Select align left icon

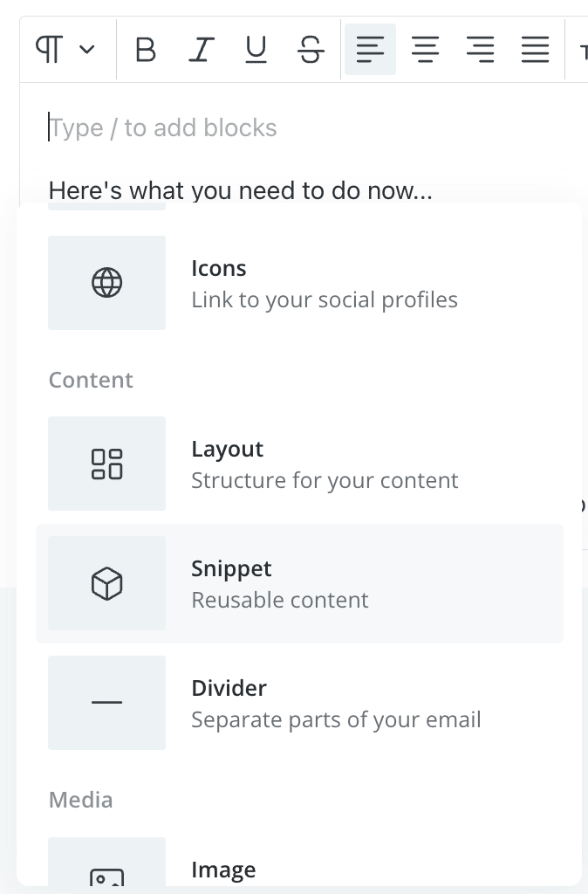click(371, 50)
